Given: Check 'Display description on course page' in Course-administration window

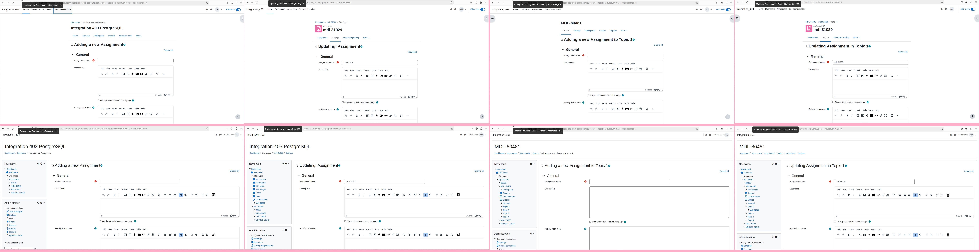Looking at the screenshot, I should pyautogui.click(x=590, y=222).
